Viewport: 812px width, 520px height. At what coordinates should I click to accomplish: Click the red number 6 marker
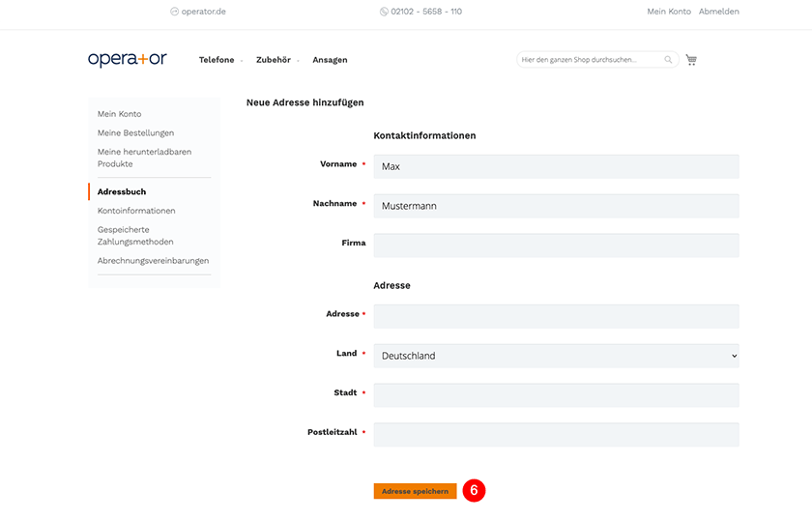pos(474,490)
